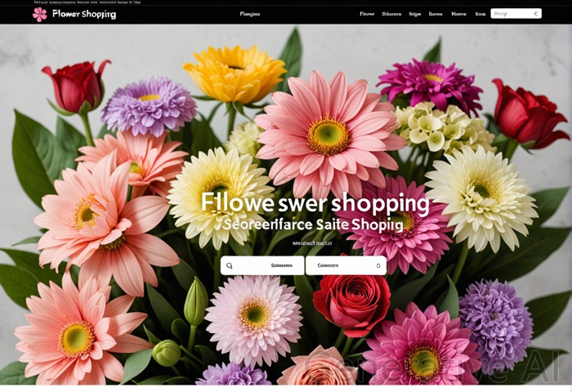Open the first item in the right-side navigation group

pos(367,14)
